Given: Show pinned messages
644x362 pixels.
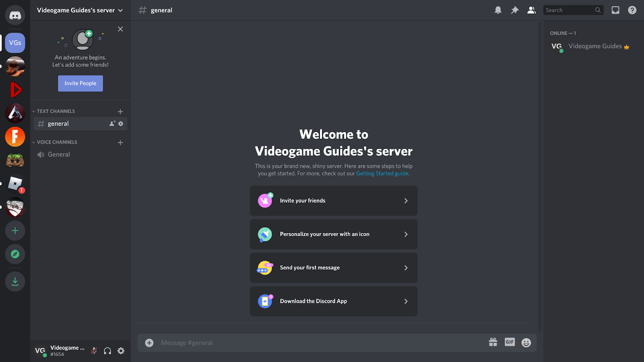Looking at the screenshot, I should tap(515, 10).
